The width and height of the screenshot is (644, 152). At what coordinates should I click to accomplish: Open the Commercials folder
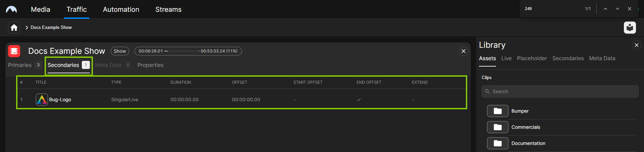click(498, 127)
